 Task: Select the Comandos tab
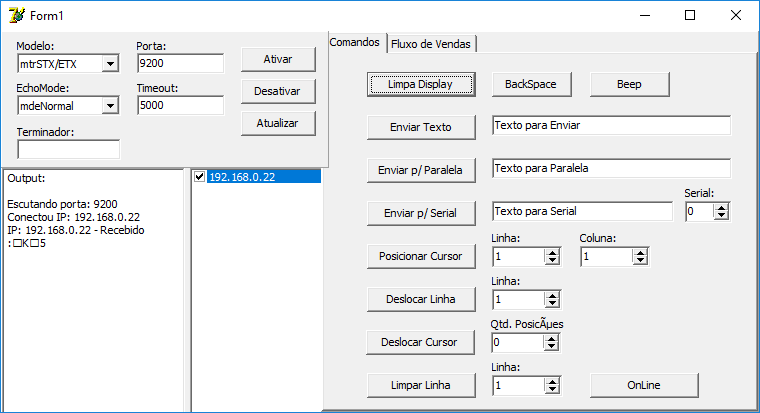[355, 42]
